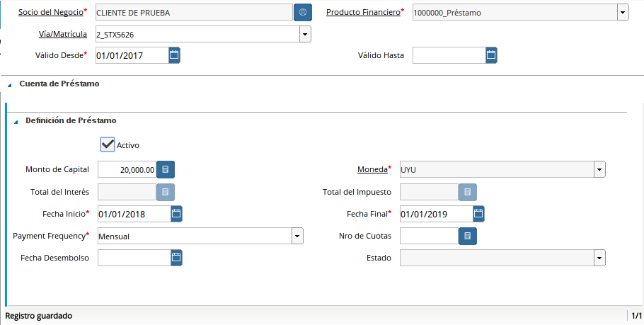Click the Nro de Cuotas input field
The image size is (644, 325).
point(429,236)
